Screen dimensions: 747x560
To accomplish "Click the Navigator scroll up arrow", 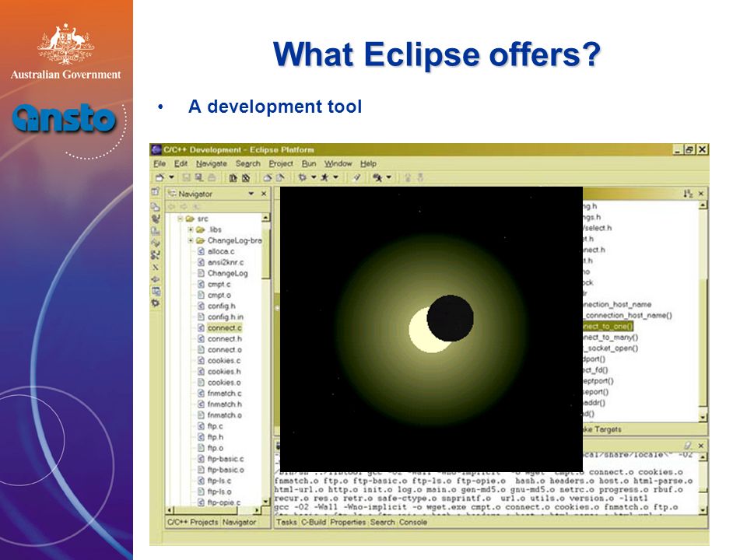I will (265, 218).
